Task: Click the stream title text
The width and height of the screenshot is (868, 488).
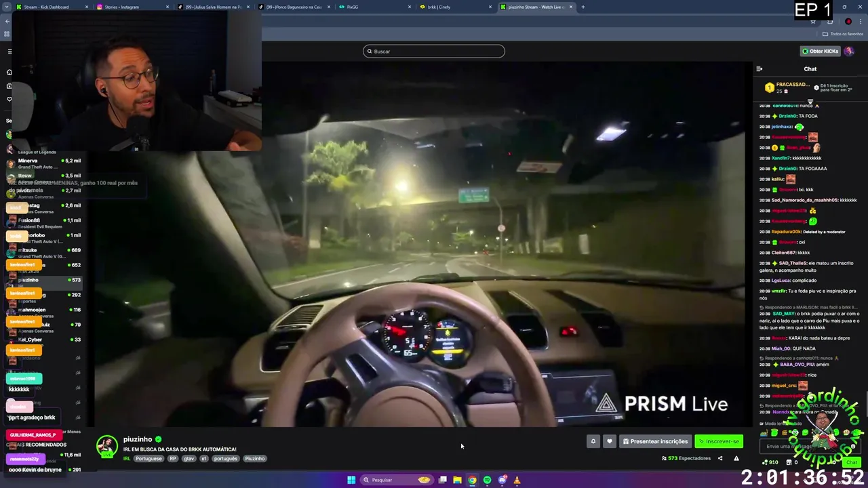Action: (180, 449)
